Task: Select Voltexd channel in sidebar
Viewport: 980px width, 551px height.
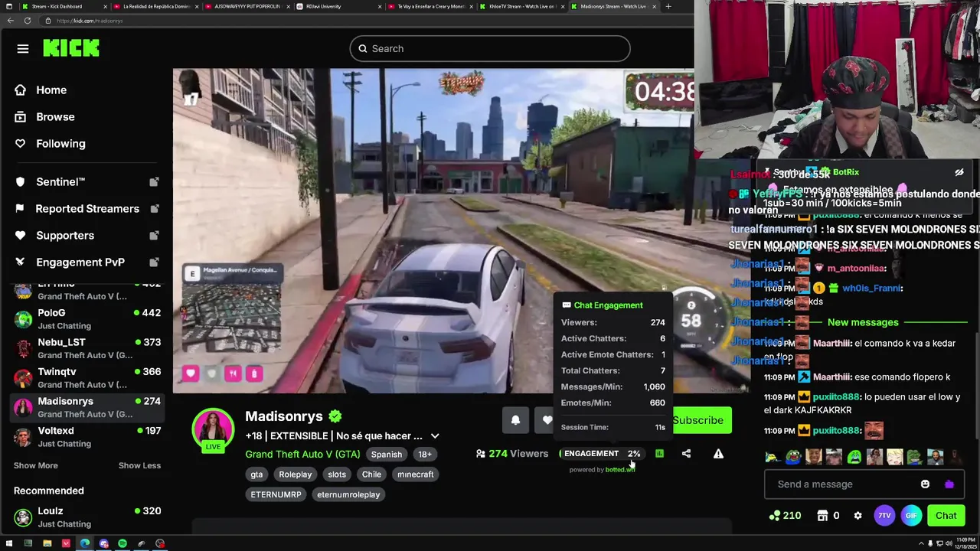Action: [x=86, y=436]
